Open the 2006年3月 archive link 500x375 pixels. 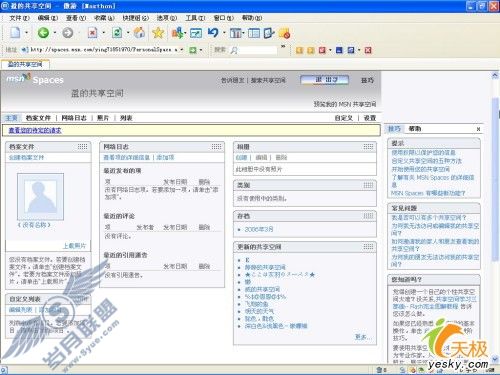[259, 229]
